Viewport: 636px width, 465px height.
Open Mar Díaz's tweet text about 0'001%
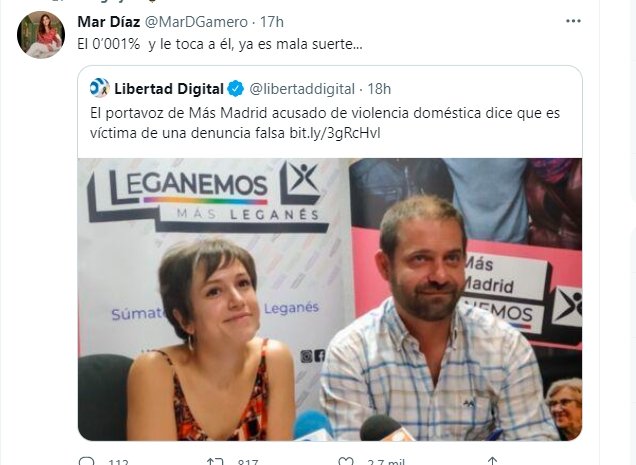pyautogui.click(x=220, y=44)
